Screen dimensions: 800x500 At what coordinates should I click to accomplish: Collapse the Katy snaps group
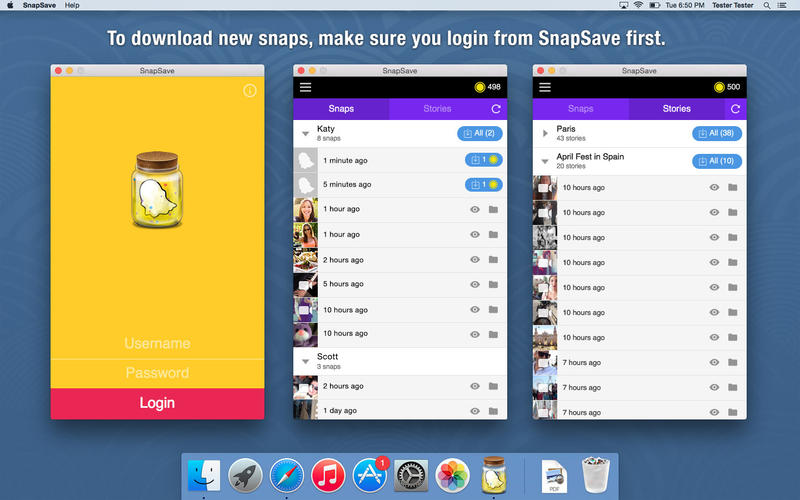(x=306, y=132)
